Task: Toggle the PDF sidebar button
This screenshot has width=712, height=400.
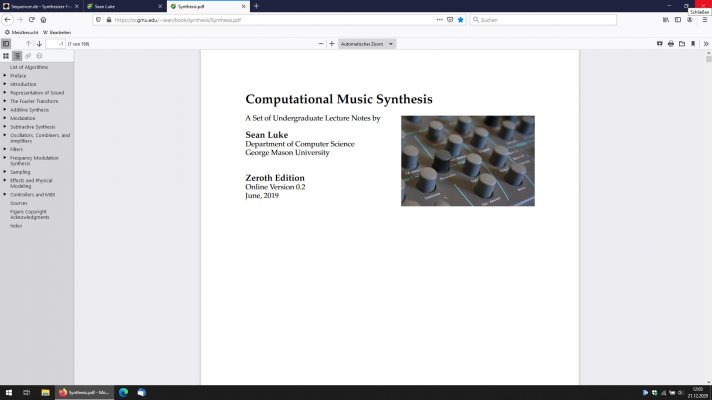Action: [x=6, y=44]
